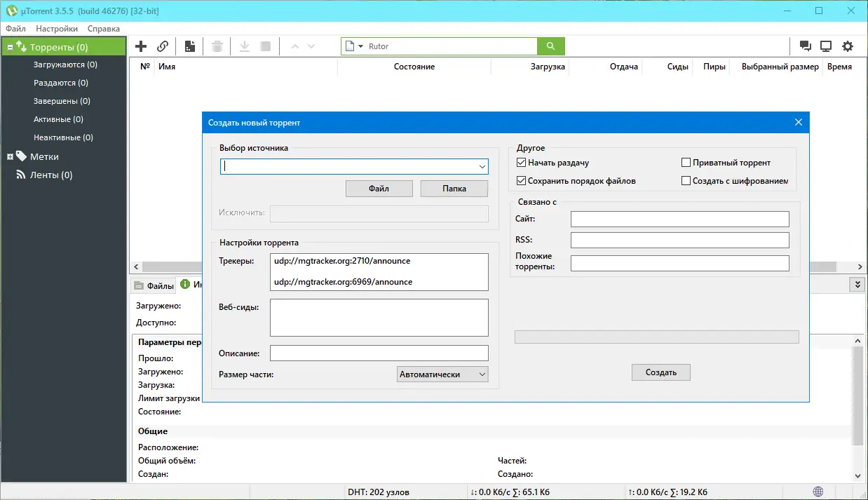
Task: Click the Rutor search provider page icon
Action: pyautogui.click(x=351, y=46)
